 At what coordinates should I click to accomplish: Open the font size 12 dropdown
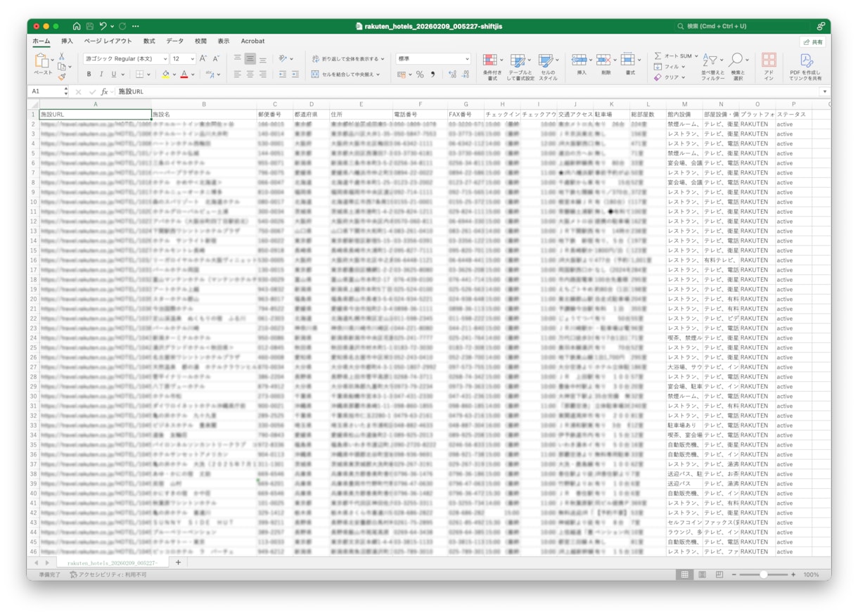tap(192, 59)
